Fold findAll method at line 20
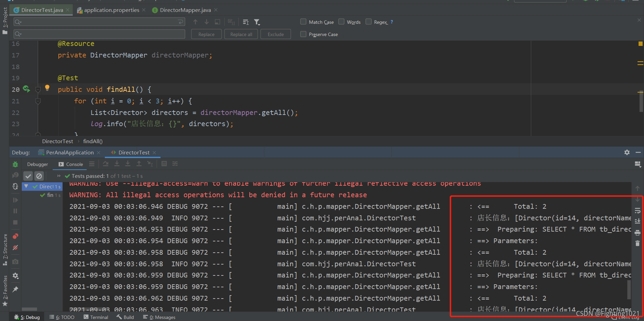 click(x=38, y=89)
